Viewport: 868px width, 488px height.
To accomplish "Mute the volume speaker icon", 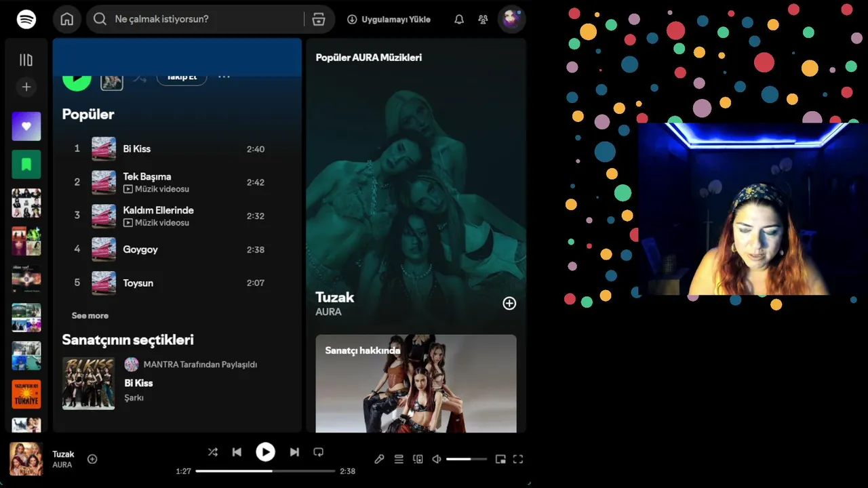I will click(x=437, y=459).
